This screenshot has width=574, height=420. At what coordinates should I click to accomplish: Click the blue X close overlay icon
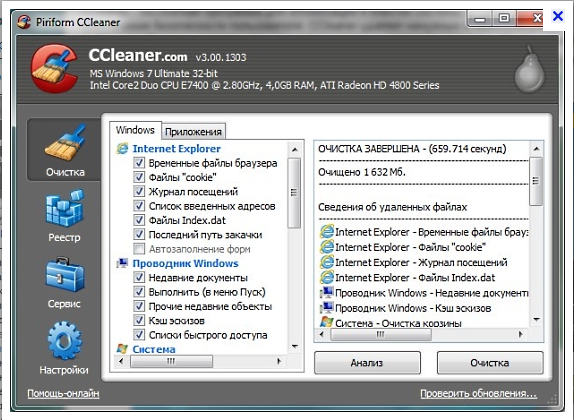click(558, 16)
